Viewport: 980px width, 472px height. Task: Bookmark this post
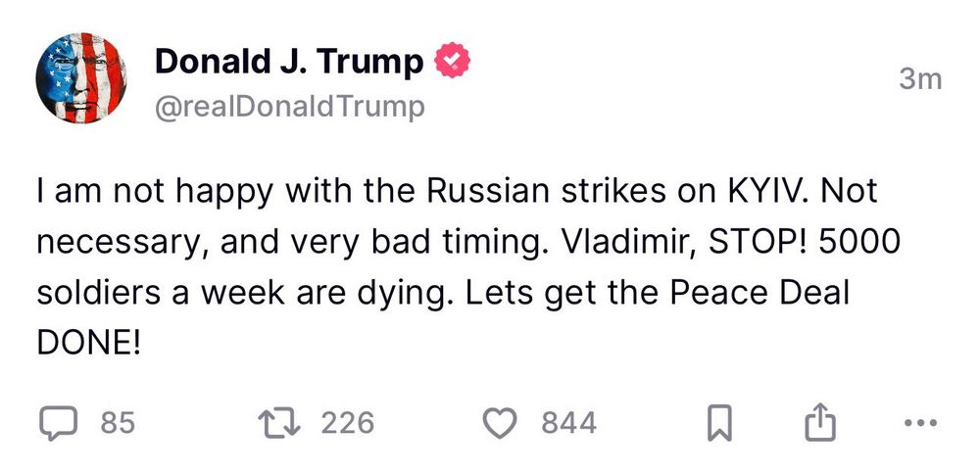coord(720,423)
